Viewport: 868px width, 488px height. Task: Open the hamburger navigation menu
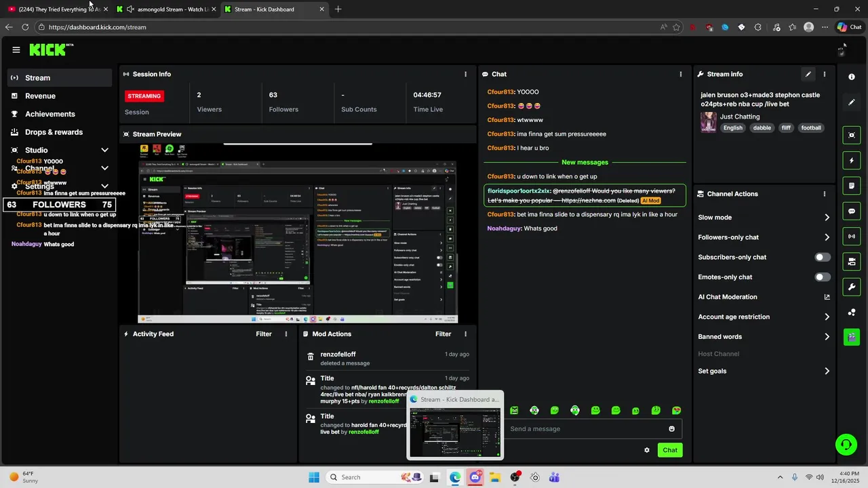point(16,49)
